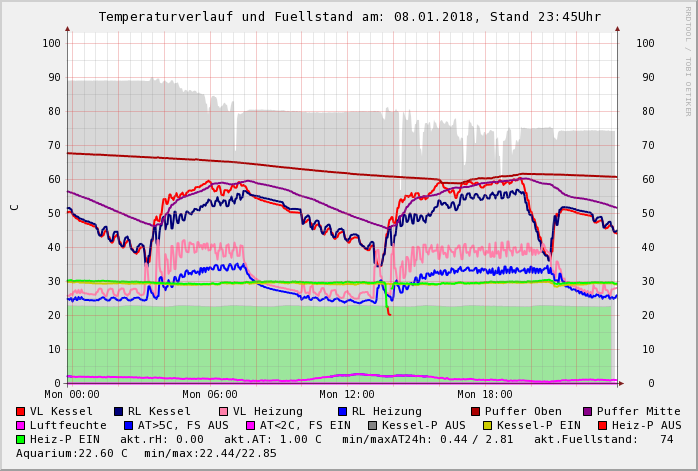Select the pink VL Heizung legend swatch
Viewport: 698px width, 471px height.
(224, 411)
